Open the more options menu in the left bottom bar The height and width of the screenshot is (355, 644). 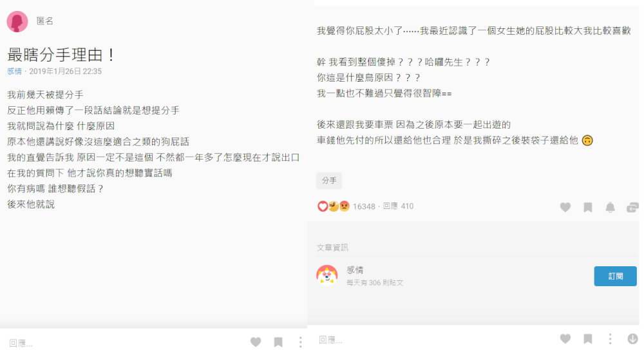(x=300, y=342)
